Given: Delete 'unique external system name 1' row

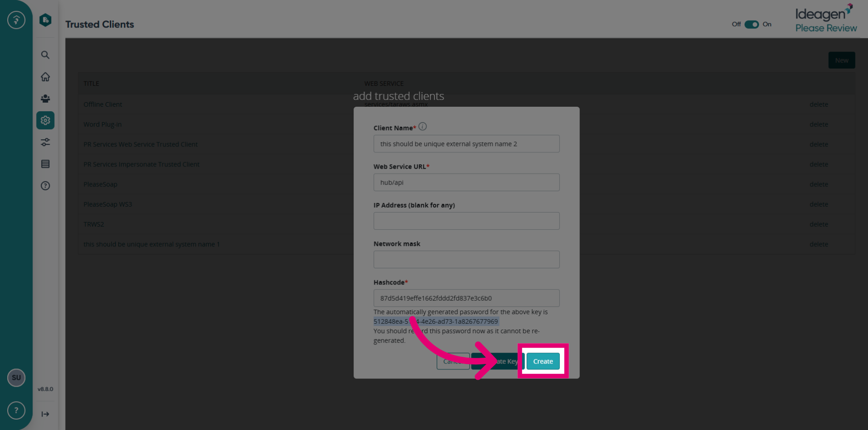Looking at the screenshot, I should click(x=819, y=244).
